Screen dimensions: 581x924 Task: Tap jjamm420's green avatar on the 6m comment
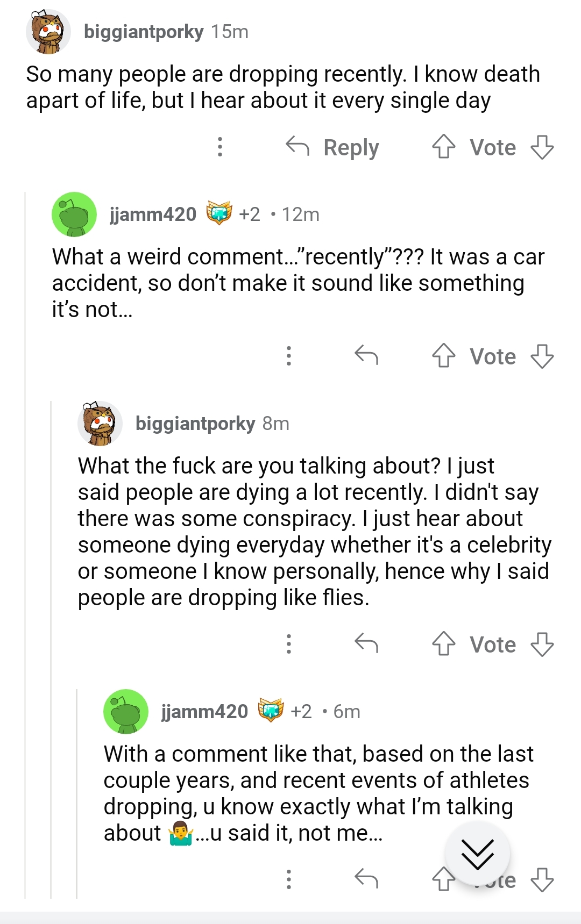click(126, 712)
